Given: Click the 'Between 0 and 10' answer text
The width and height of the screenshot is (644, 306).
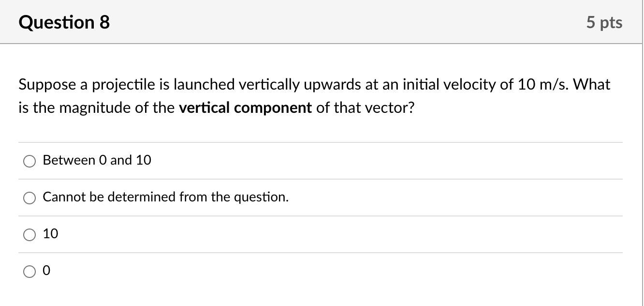Looking at the screenshot, I should click(97, 160).
